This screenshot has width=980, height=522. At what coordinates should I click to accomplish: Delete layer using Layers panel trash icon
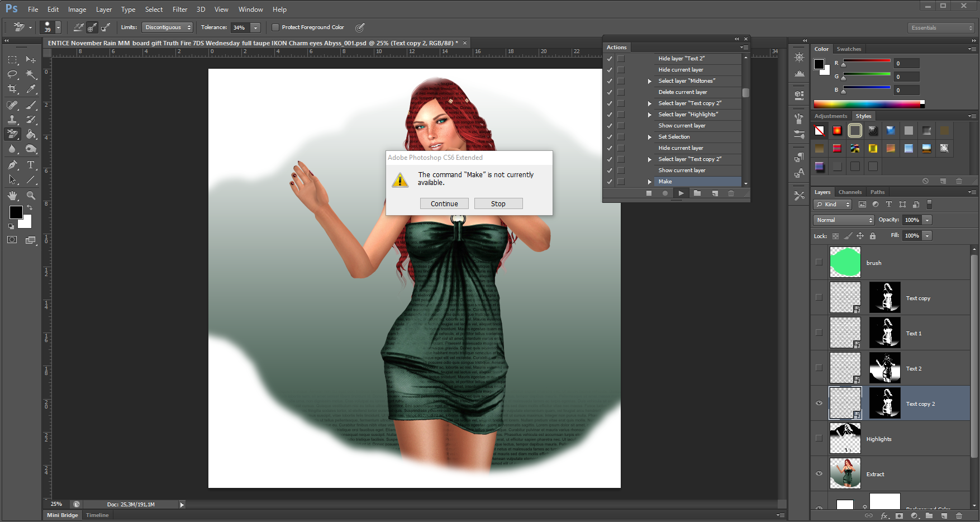coord(959,516)
